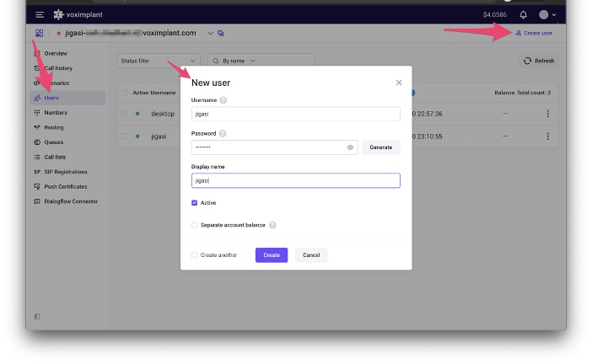Click the desktop username in the table
The image size is (592, 364).
pyautogui.click(x=163, y=114)
